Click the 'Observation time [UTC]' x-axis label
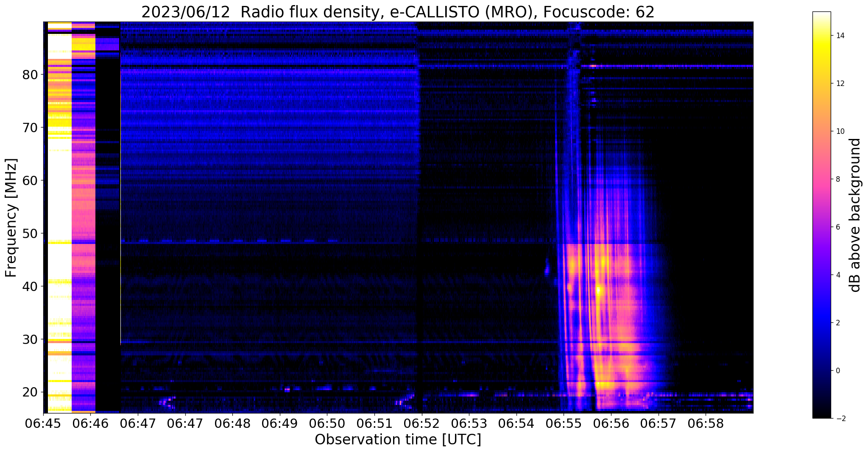868x452 pixels. pyautogui.click(x=398, y=440)
